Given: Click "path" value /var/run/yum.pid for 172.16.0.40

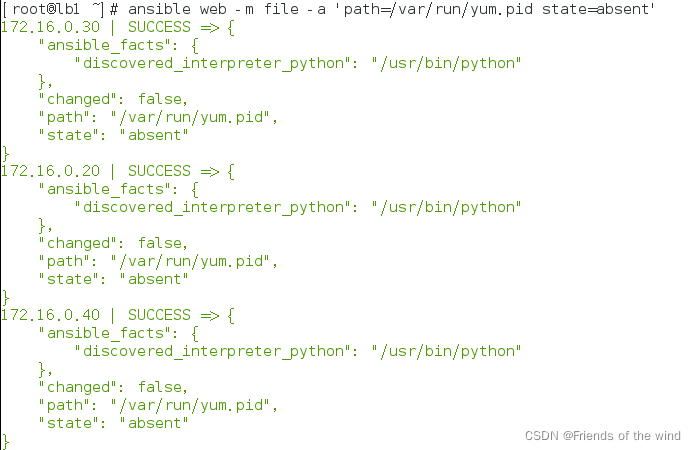Looking at the screenshot, I should pyautogui.click(x=191, y=405).
